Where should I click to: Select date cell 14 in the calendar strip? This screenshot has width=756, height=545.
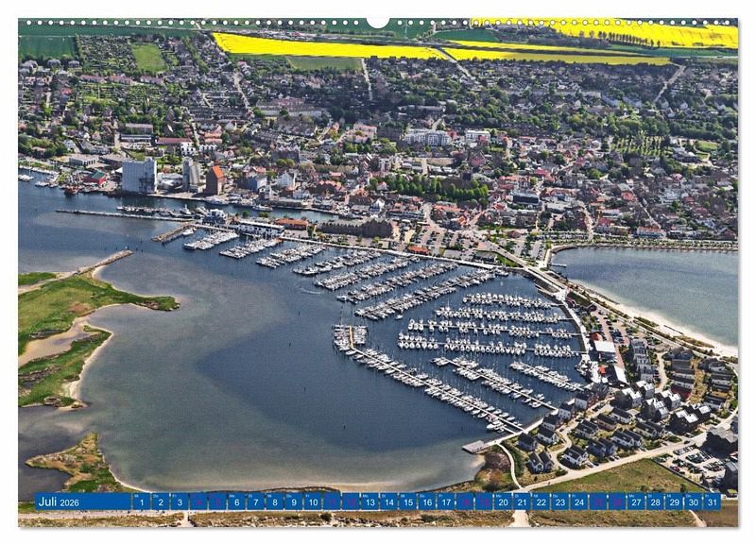click(388, 502)
